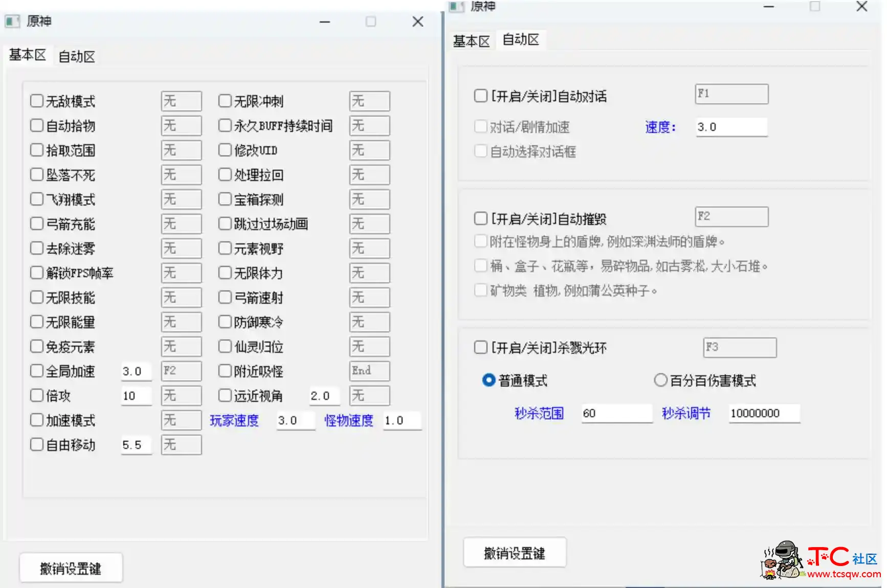Toggle 加速模式 checkbox

(37, 420)
